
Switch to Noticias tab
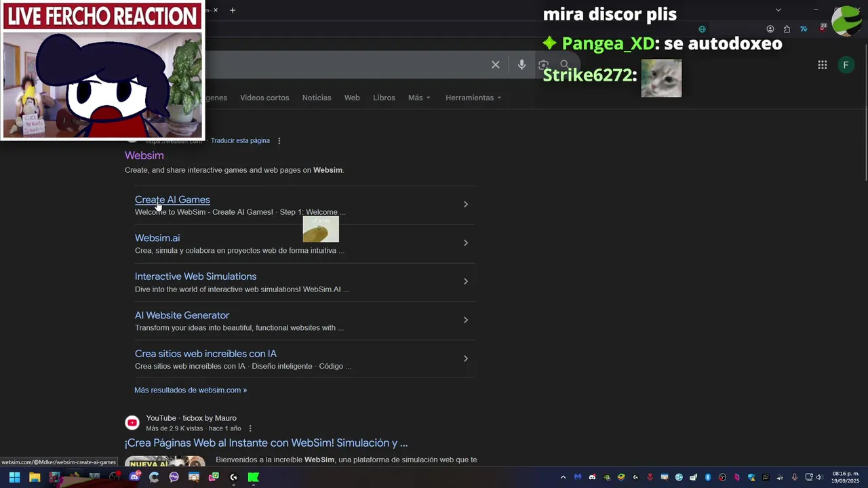point(317,98)
